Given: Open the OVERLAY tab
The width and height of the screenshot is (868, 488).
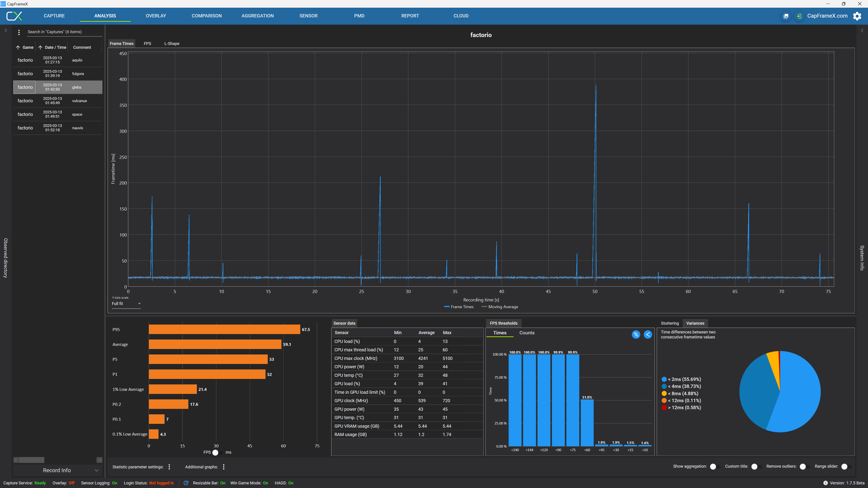Looking at the screenshot, I should pyautogui.click(x=156, y=16).
